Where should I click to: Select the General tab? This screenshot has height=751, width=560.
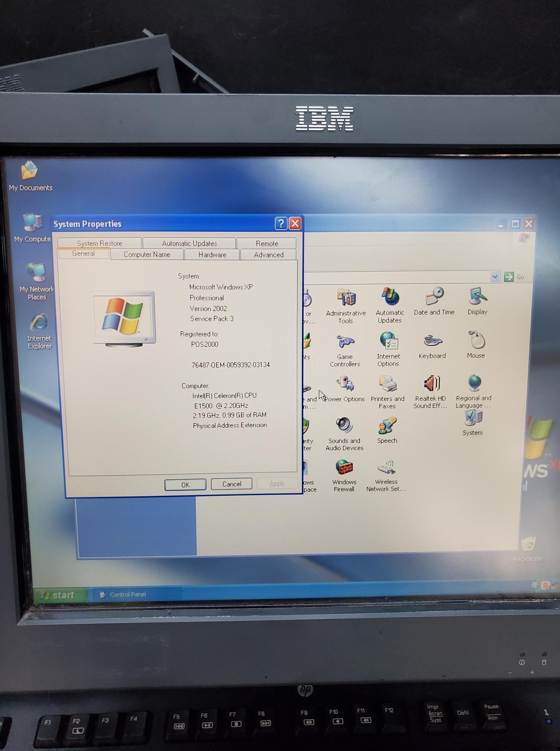pos(83,253)
